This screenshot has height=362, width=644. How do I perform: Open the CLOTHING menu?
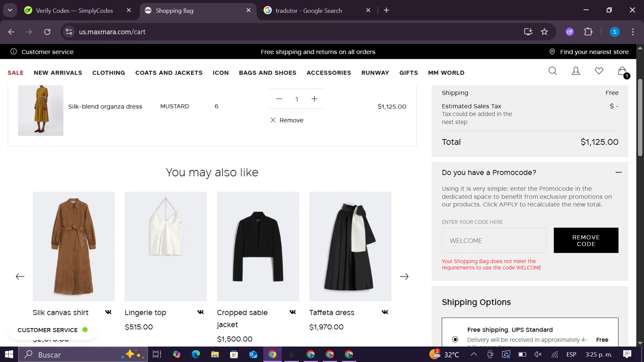point(109,73)
